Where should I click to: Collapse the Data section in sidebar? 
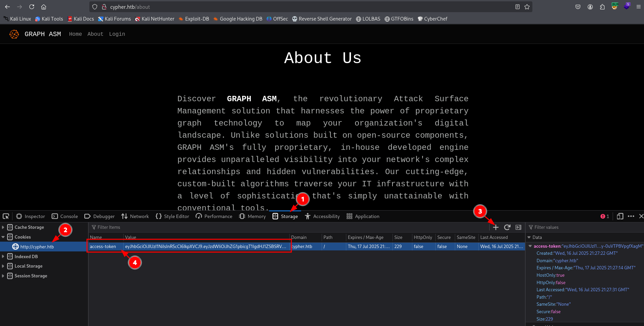529,238
